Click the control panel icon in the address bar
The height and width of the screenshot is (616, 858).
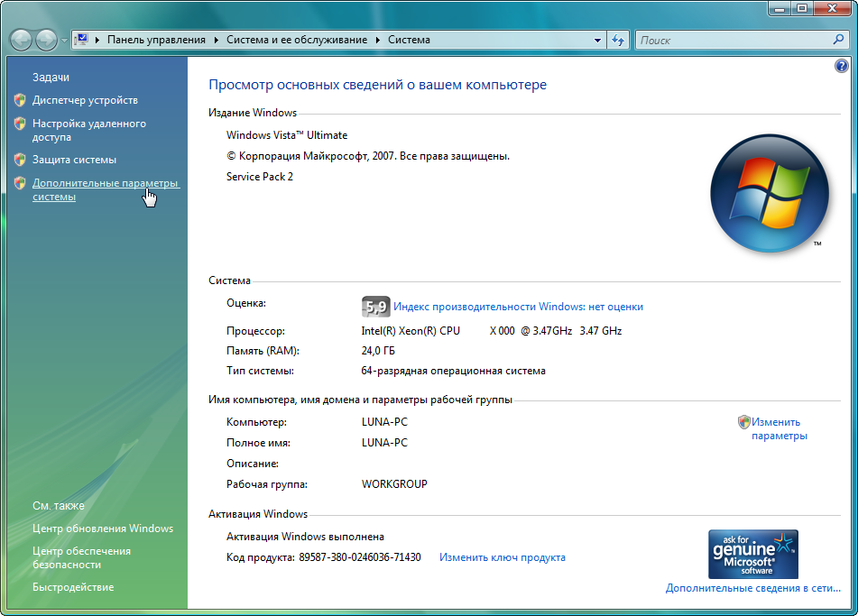click(81, 40)
